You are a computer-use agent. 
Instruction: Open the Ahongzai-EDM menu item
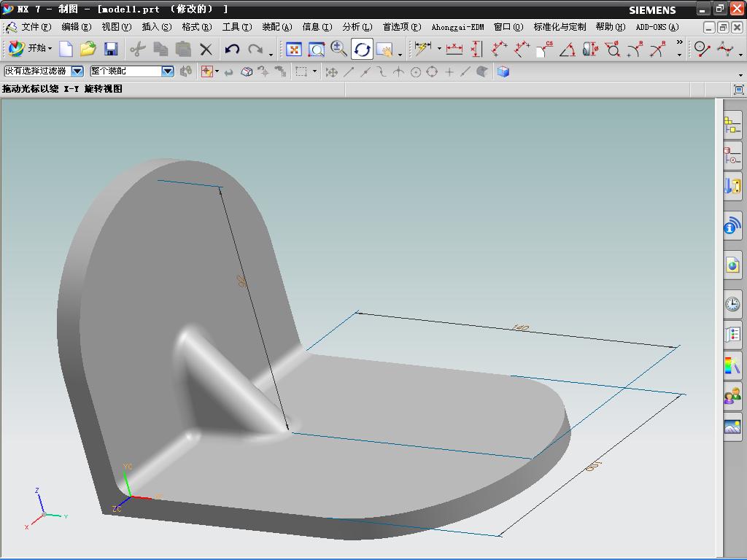(457, 27)
